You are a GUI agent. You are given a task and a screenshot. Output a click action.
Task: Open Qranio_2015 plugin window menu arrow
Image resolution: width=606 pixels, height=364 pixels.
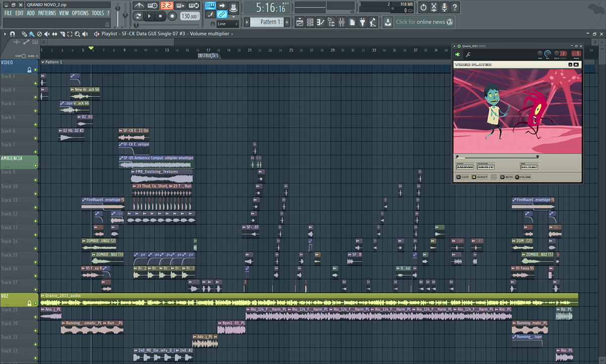(x=454, y=46)
